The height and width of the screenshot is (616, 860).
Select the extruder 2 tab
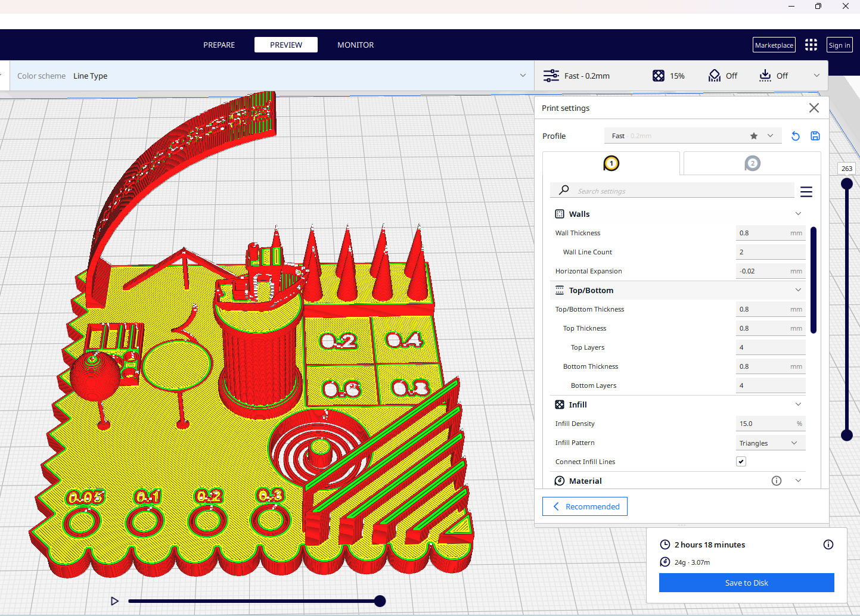tap(752, 163)
